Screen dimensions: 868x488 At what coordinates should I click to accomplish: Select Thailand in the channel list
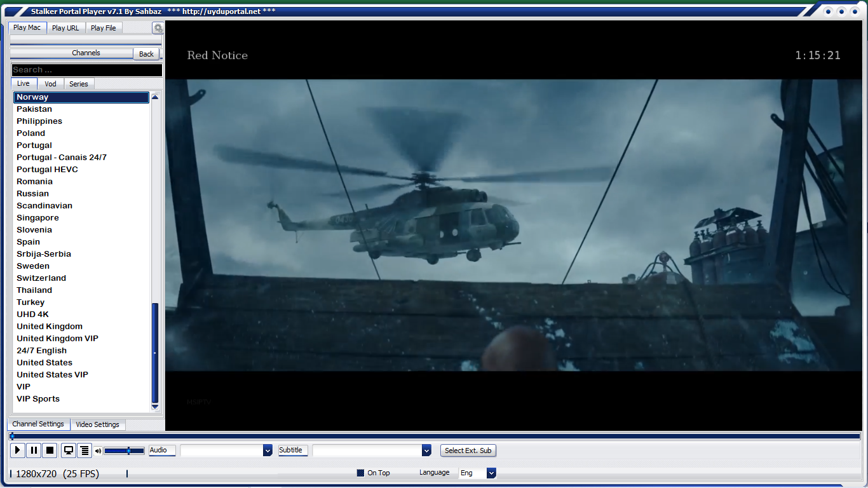point(81,290)
